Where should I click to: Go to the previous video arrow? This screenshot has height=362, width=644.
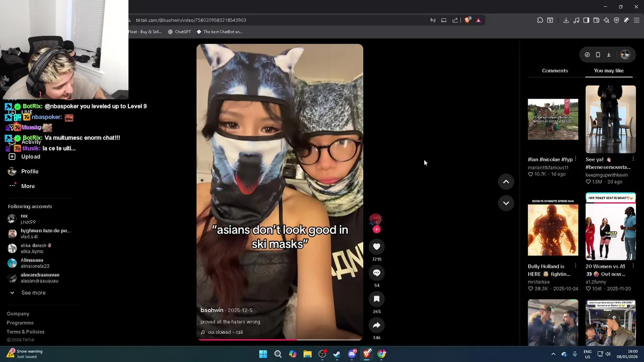(506, 182)
